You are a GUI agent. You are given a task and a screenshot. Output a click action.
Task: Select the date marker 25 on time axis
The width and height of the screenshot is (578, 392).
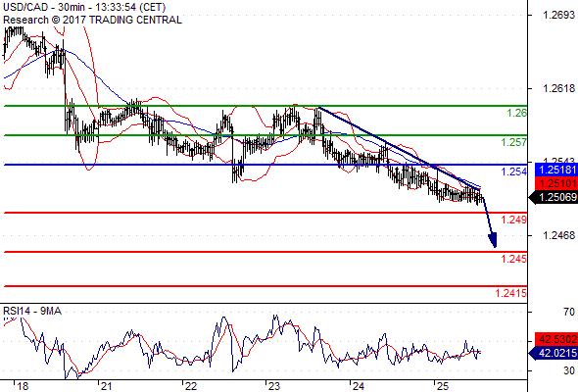point(442,386)
